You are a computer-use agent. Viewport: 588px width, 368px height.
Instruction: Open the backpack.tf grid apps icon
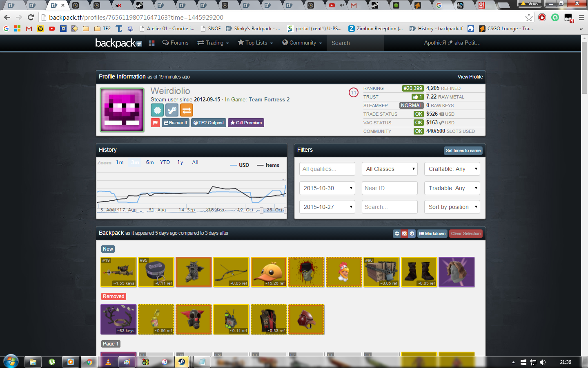coord(152,43)
